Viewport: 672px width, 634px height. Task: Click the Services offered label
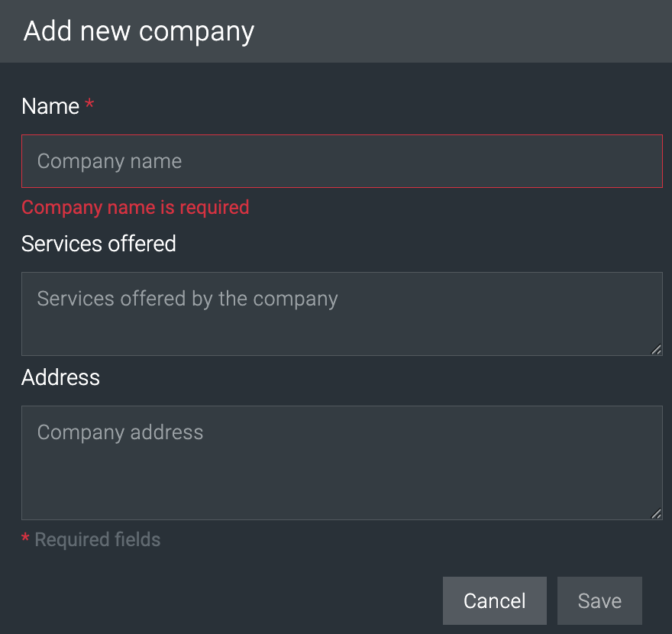point(99,244)
